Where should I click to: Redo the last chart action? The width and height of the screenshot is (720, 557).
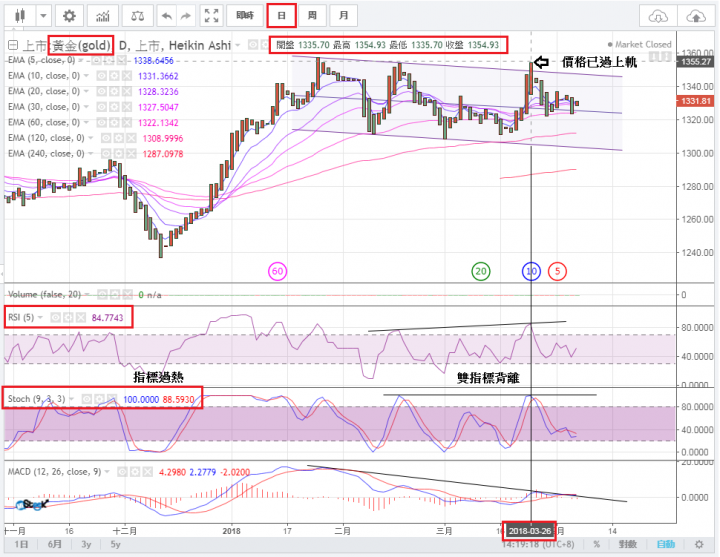[186, 16]
